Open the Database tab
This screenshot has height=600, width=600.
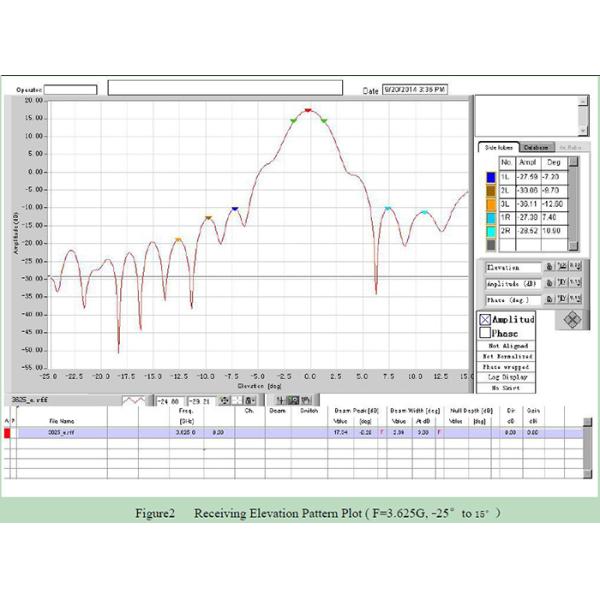coord(535,147)
